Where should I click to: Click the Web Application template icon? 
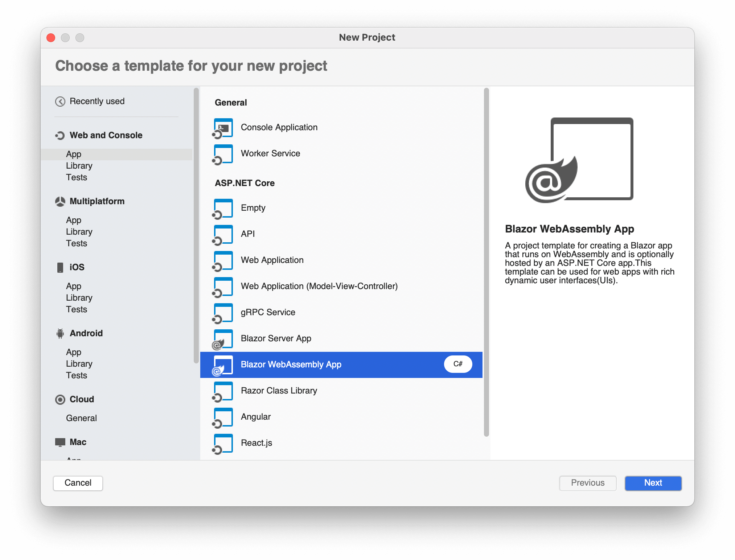pyautogui.click(x=223, y=261)
